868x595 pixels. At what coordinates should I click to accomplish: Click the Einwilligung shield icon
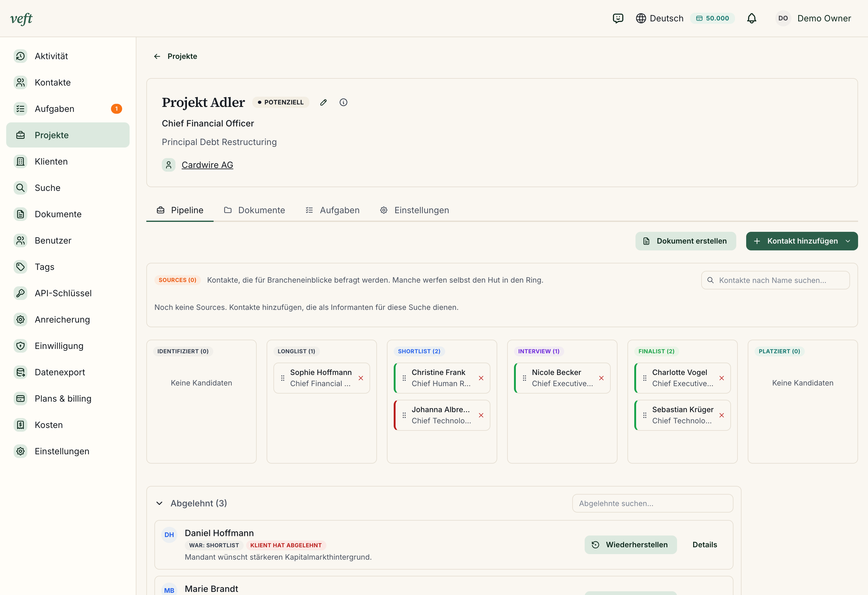(20, 346)
